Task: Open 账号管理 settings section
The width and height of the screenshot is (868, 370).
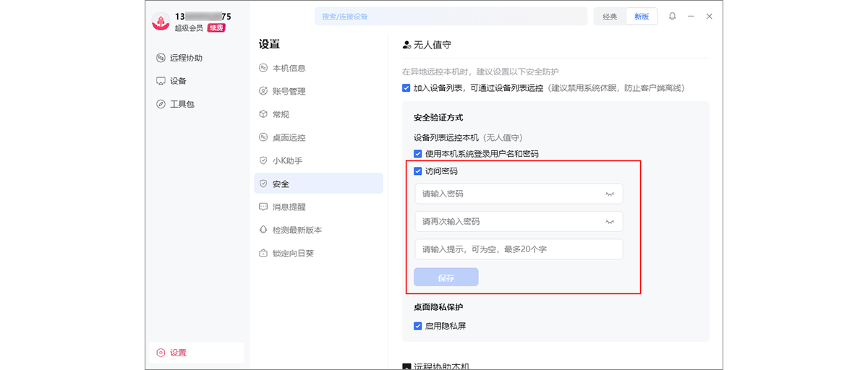Action: click(289, 91)
